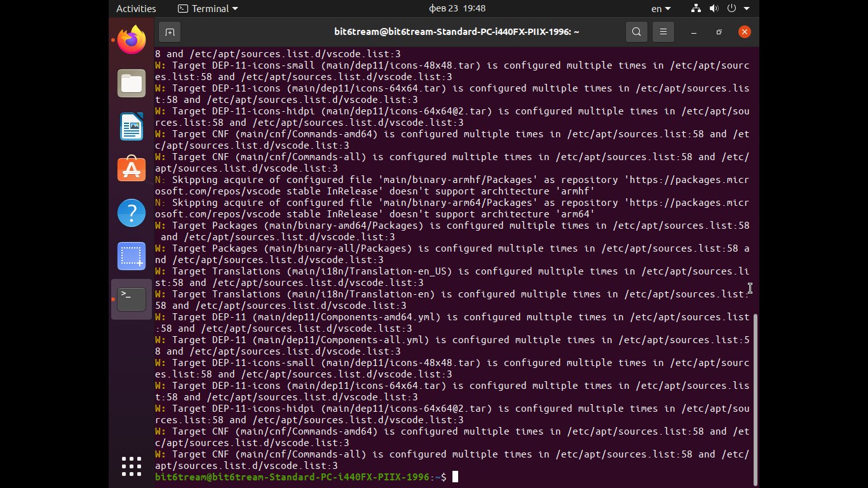
Task: Open the 'en' keyboard layout dropdown
Action: (x=661, y=9)
